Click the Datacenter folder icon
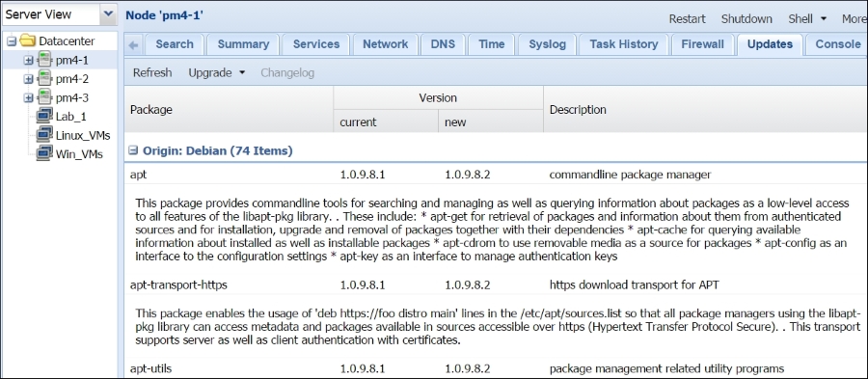Image resolution: width=868 pixels, height=379 pixels. tap(28, 41)
